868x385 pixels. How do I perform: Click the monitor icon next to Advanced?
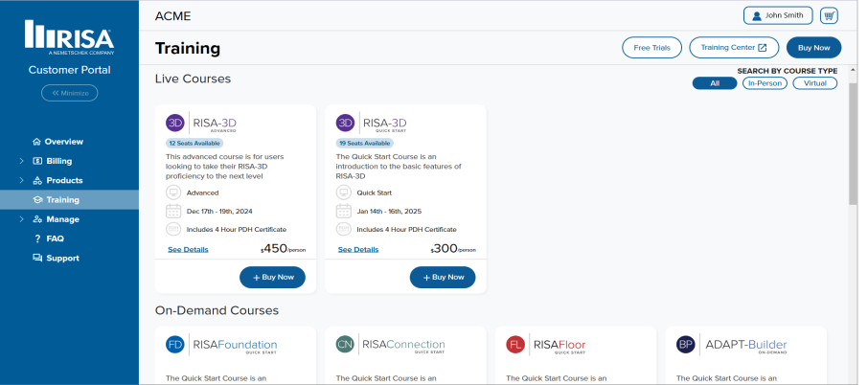173,193
